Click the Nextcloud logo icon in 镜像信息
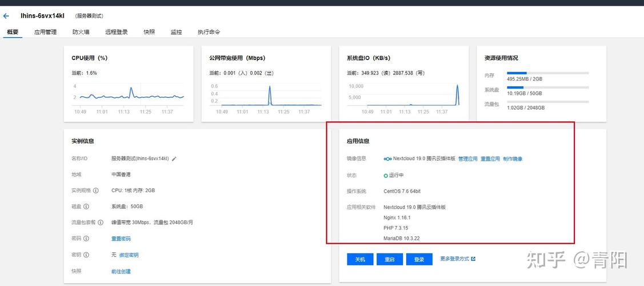Screen dimensions: 644x286 (387, 158)
